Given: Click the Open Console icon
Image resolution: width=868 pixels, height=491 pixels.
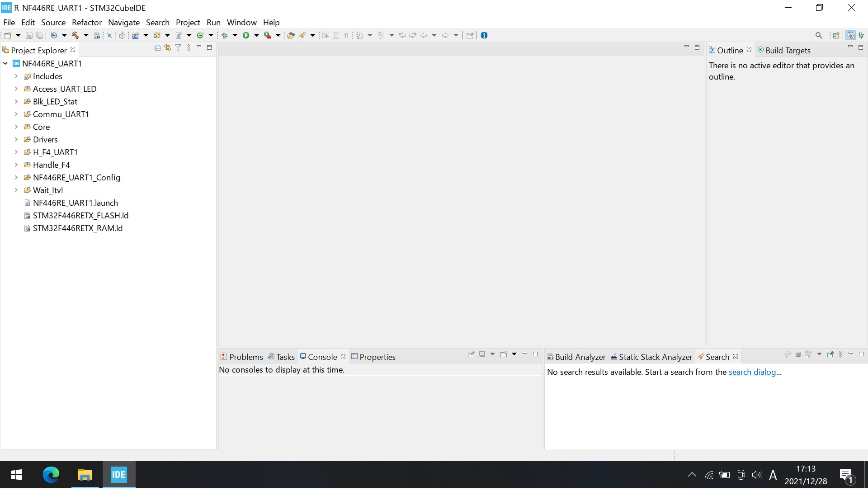Looking at the screenshot, I should (x=504, y=354).
